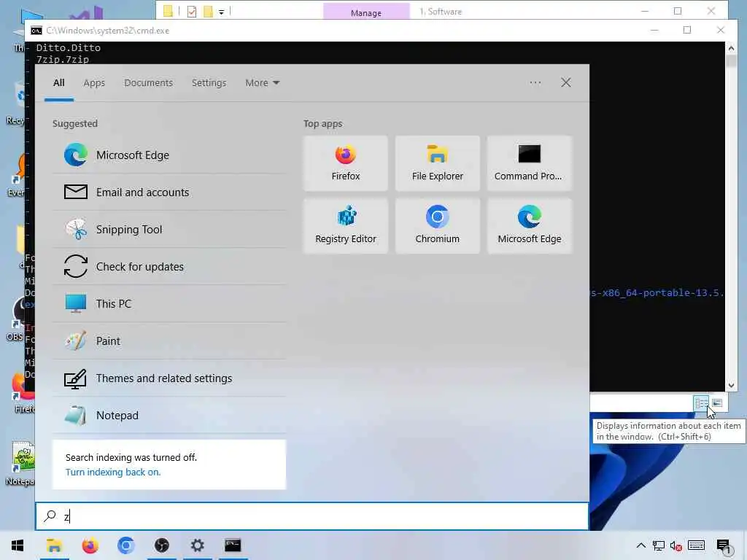Screen dimensions: 747x560
Task: Open the Manage ribbon tab in Explorer
Action: tap(366, 12)
